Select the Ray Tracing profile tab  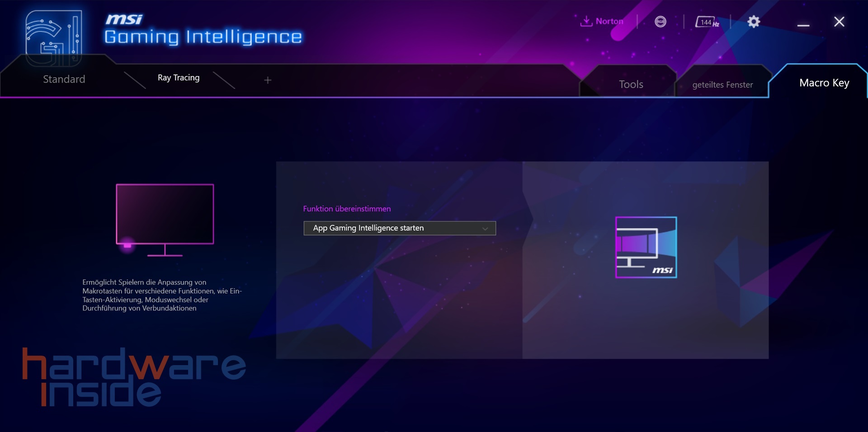[179, 78]
